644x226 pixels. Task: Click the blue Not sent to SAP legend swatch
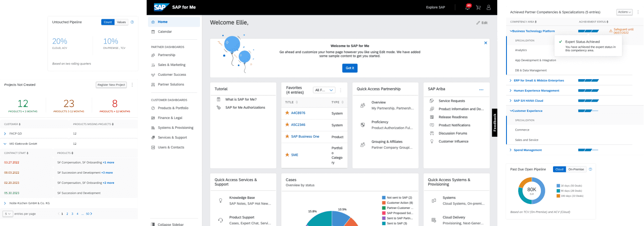(384, 198)
